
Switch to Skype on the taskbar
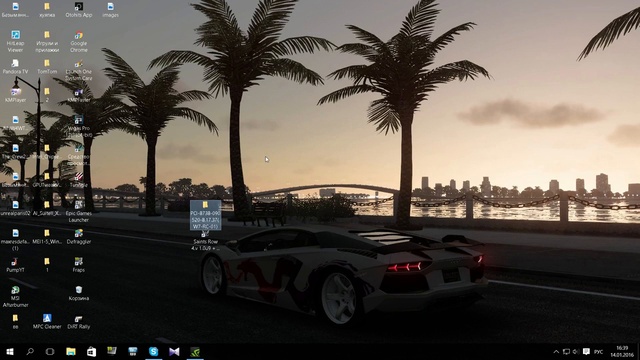point(153,351)
